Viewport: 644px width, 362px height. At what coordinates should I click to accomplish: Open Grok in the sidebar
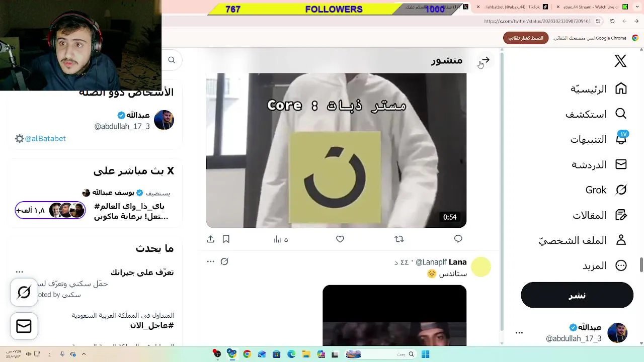(x=606, y=190)
